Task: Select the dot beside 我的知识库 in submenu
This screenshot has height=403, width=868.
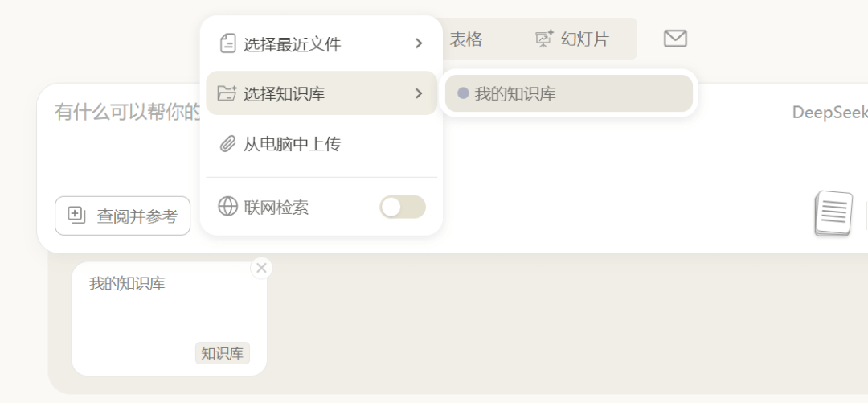Action: coord(463,93)
